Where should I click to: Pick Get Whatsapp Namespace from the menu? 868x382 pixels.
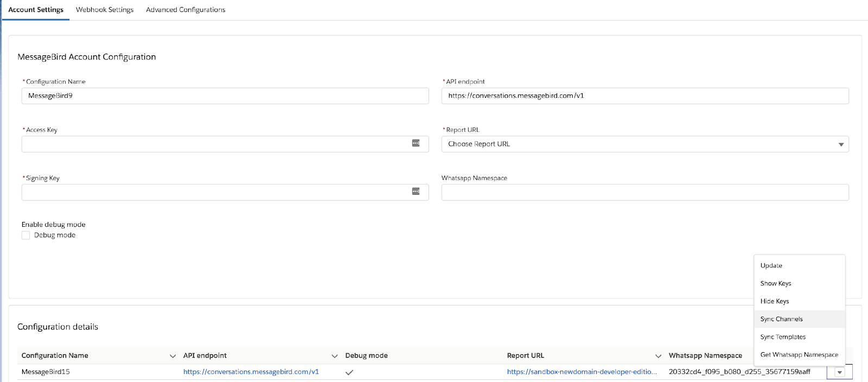799,355
